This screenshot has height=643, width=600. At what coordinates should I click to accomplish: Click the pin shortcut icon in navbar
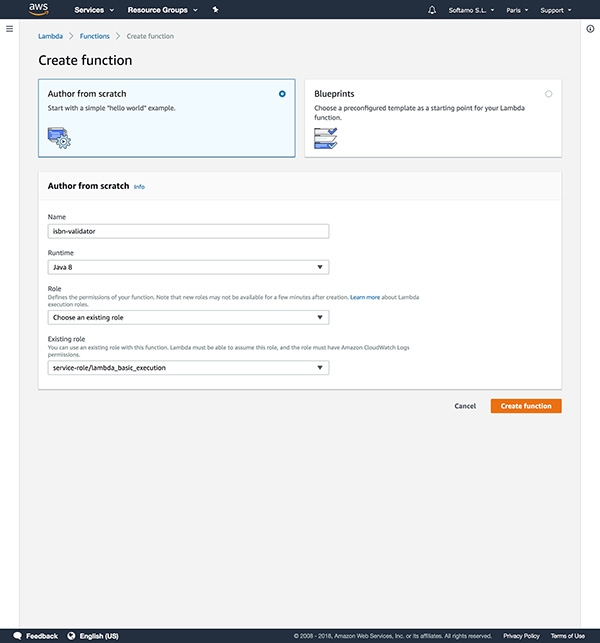[x=216, y=10]
